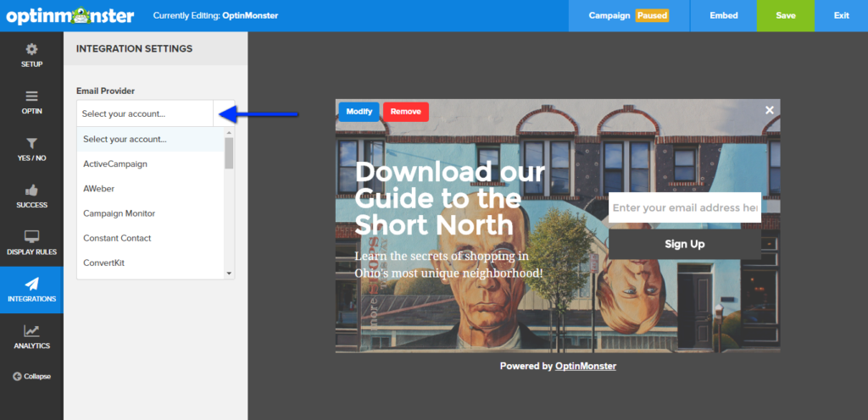Open the Email Provider dropdown arrow
Viewport: 868px width, 420px height.
224,113
